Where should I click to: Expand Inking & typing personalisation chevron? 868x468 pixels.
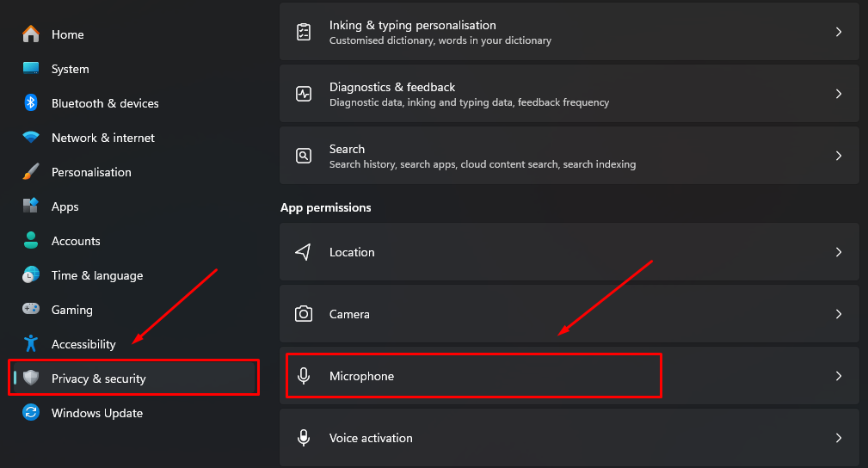pyautogui.click(x=839, y=32)
